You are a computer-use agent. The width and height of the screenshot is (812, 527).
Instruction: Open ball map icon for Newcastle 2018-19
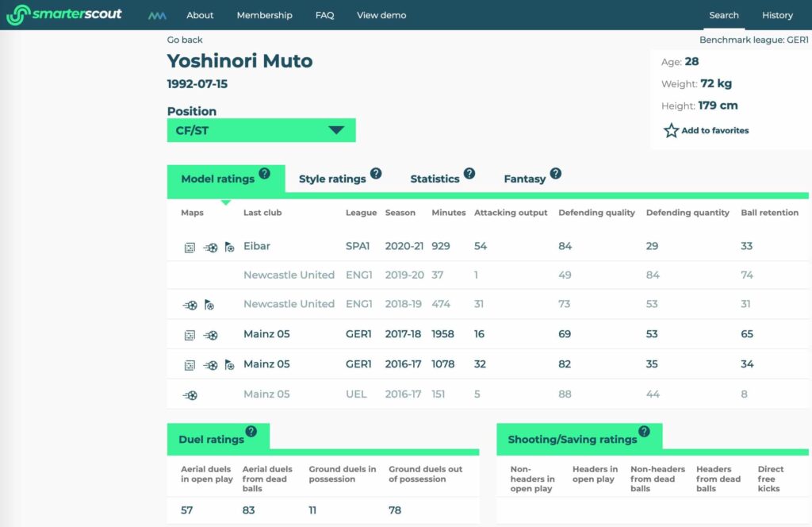(x=190, y=306)
